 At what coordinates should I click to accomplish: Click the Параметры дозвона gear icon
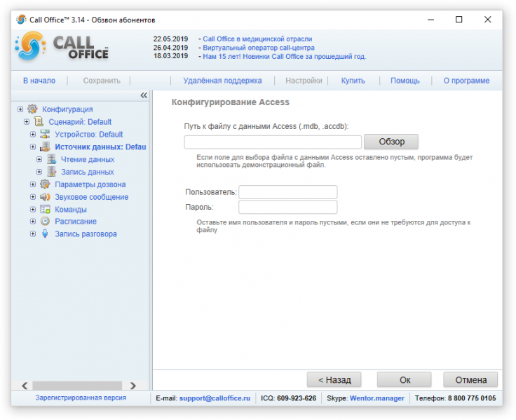pyautogui.click(x=45, y=184)
